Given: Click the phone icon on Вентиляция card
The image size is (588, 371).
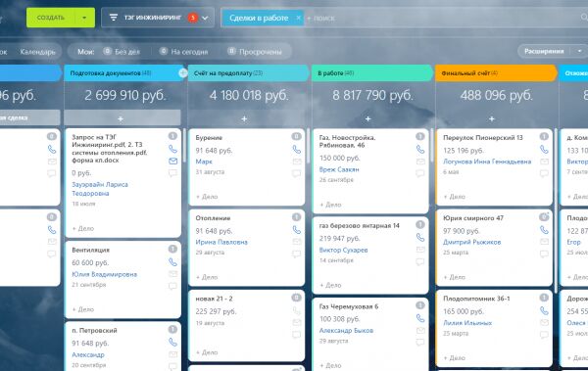Looking at the screenshot, I should [172, 262].
